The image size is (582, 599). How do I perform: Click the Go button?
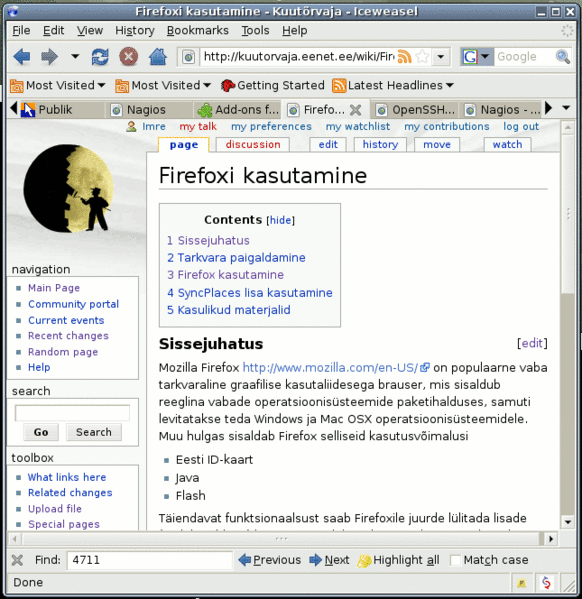(41, 432)
